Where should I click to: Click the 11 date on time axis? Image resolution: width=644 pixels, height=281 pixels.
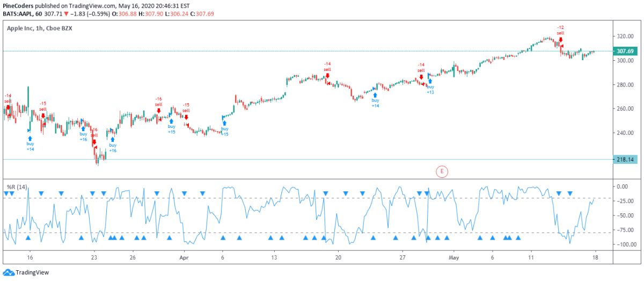[x=530, y=258]
